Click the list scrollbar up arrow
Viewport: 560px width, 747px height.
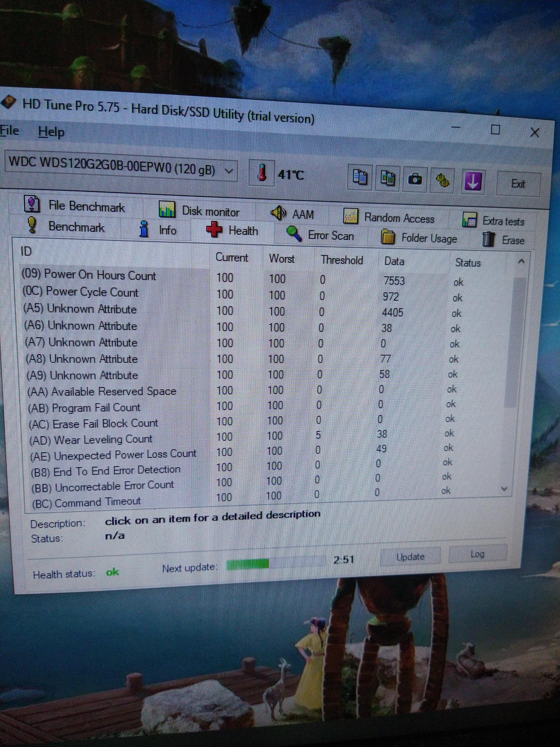click(521, 261)
